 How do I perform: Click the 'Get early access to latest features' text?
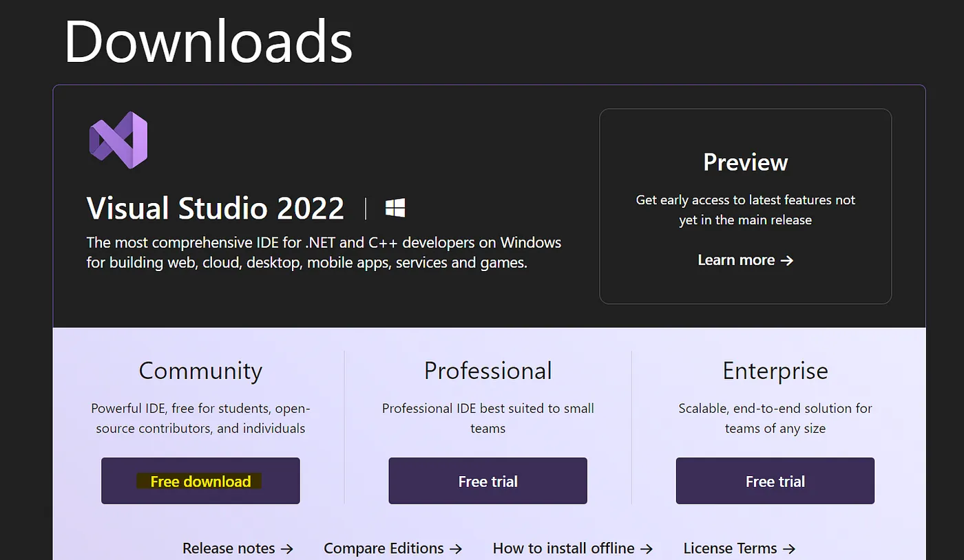(x=746, y=210)
